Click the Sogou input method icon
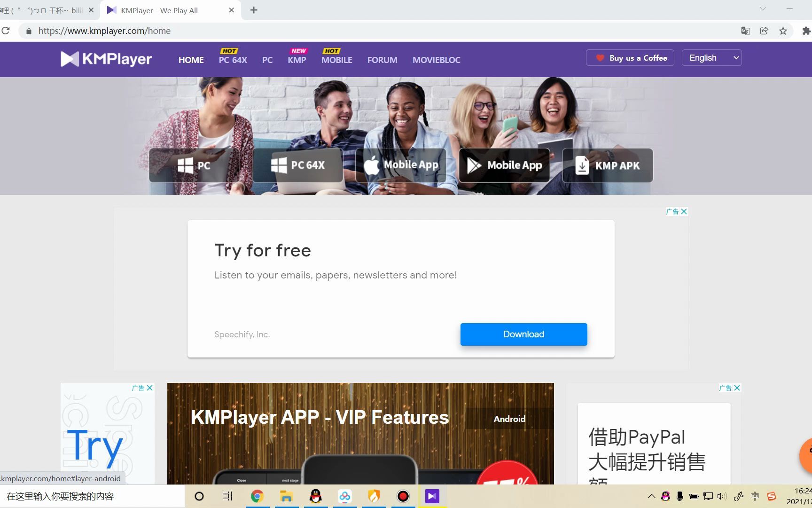 tap(771, 496)
